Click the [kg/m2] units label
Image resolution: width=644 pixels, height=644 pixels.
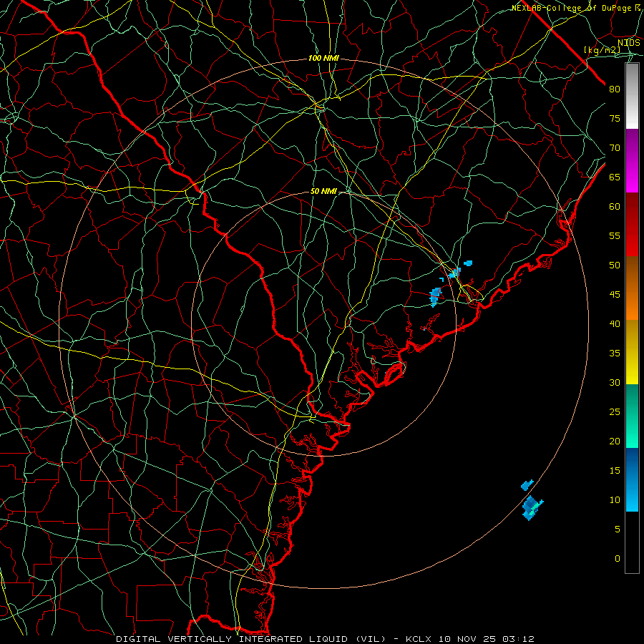pyautogui.click(x=602, y=50)
